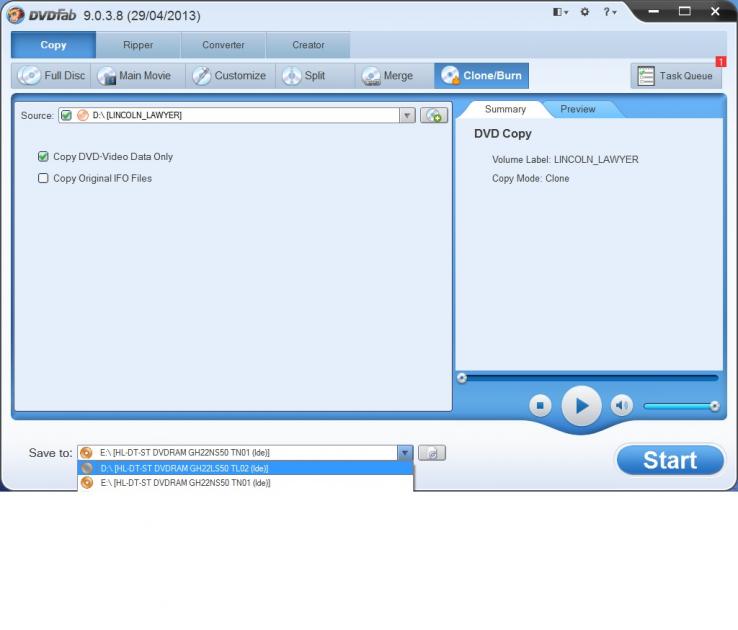Toggle the source disc checkbox
Image resolution: width=738 pixels, height=630 pixels.
(x=66, y=115)
